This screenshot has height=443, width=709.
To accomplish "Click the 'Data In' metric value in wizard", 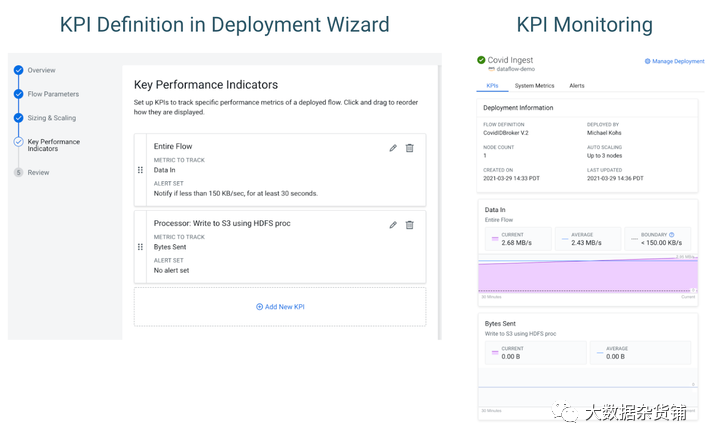I will pos(164,170).
